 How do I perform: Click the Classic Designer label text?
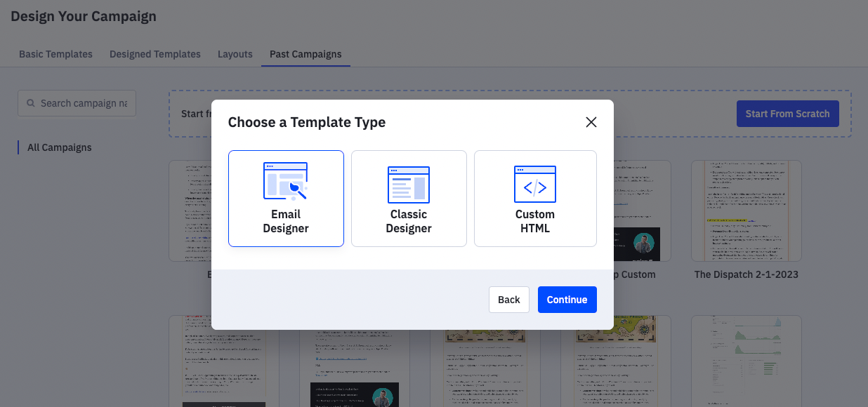(x=409, y=221)
